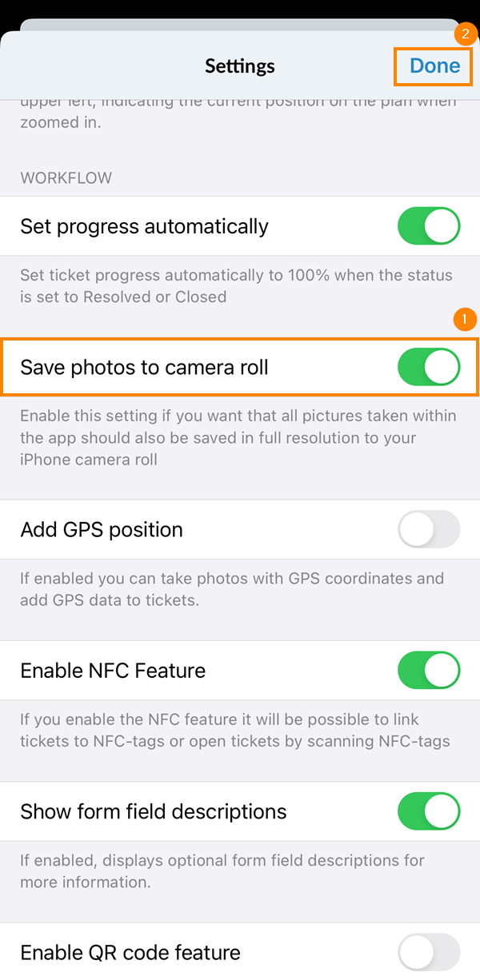The height and width of the screenshot is (980, 480).
Task: Enable the Add GPS position toggle
Action: point(429,529)
